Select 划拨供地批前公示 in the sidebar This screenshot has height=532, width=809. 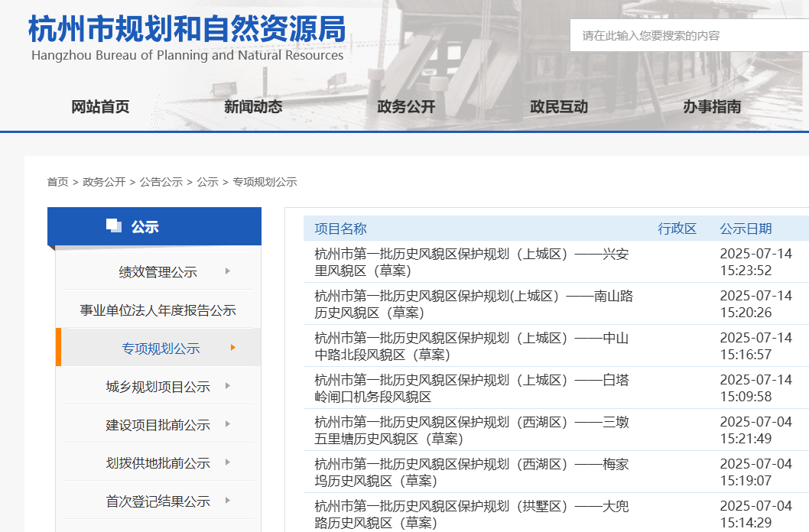tap(158, 463)
